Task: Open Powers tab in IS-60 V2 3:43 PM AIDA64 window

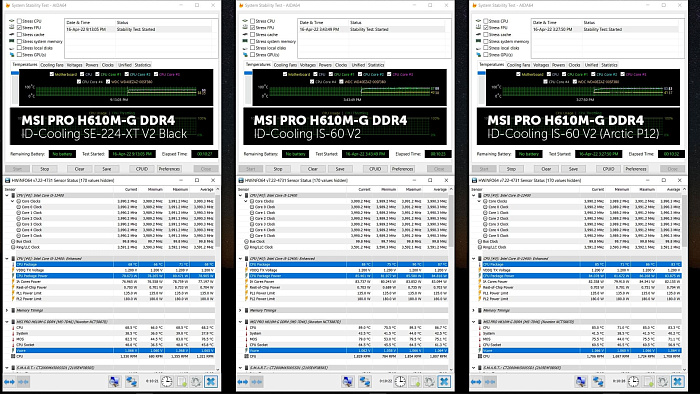Action: [325, 65]
